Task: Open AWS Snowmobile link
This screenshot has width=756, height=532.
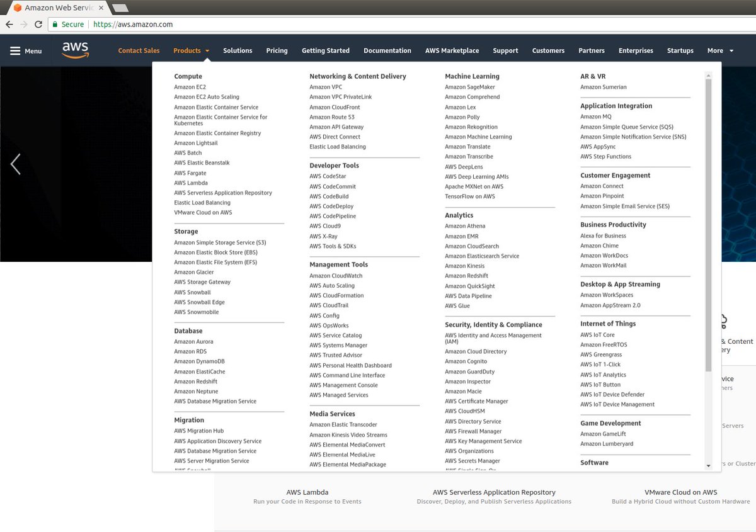Action: (x=197, y=312)
